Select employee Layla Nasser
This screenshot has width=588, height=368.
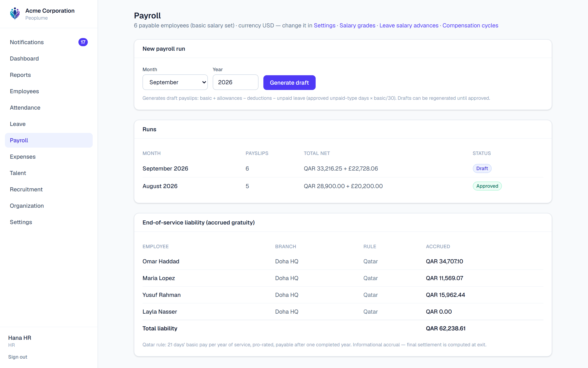click(160, 312)
